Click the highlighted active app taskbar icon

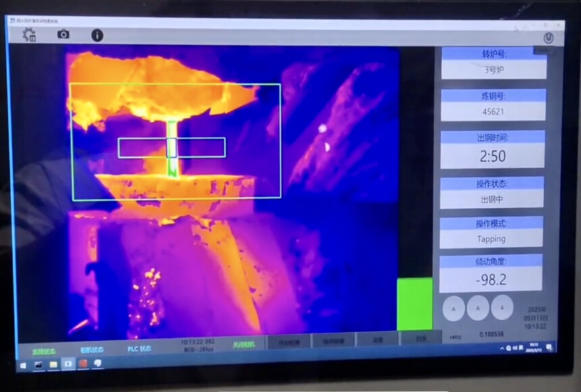(x=68, y=364)
